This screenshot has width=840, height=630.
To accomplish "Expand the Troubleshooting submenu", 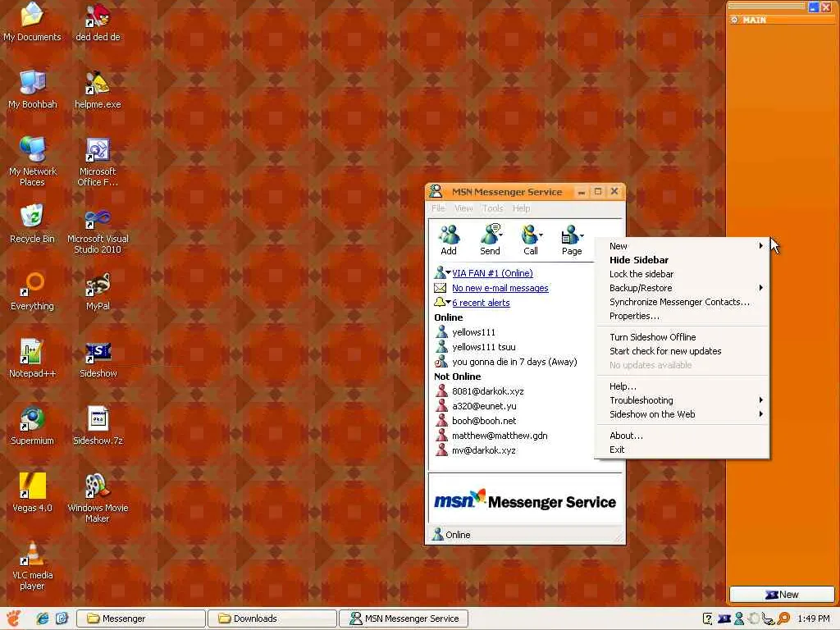I will pos(682,400).
